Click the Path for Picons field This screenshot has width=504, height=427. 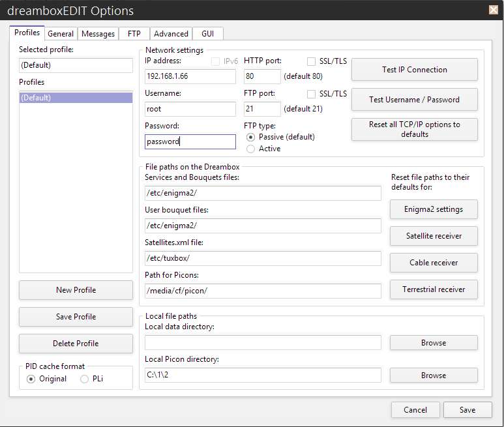point(263,291)
